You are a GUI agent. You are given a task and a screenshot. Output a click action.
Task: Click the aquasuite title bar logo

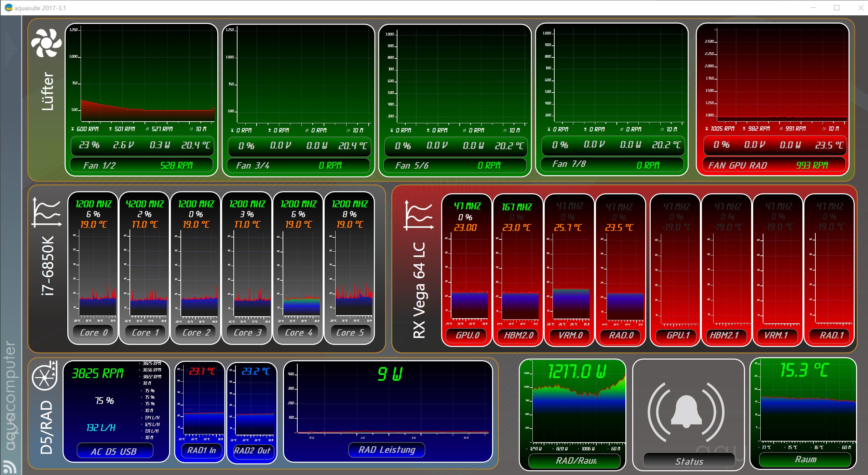click(8, 8)
